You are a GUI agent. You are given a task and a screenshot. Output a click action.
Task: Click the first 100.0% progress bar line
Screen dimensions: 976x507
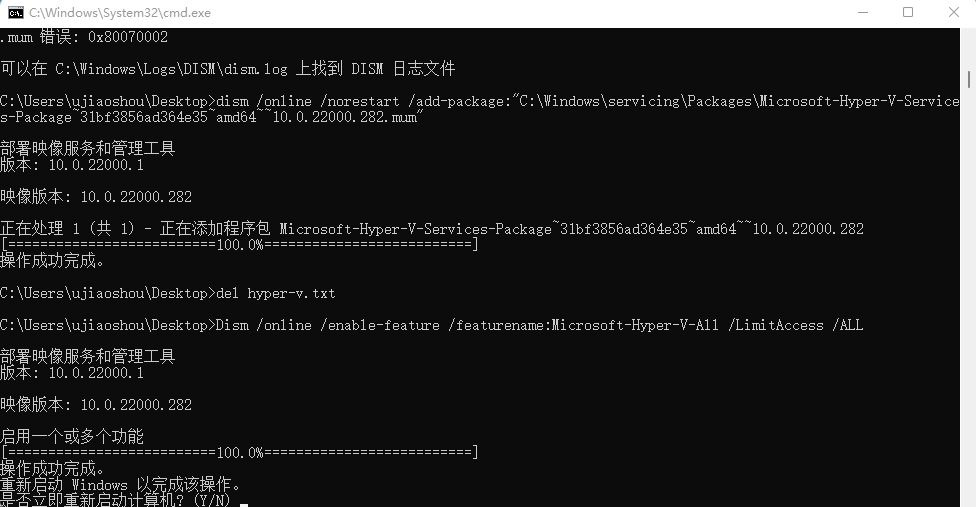click(240, 245)
